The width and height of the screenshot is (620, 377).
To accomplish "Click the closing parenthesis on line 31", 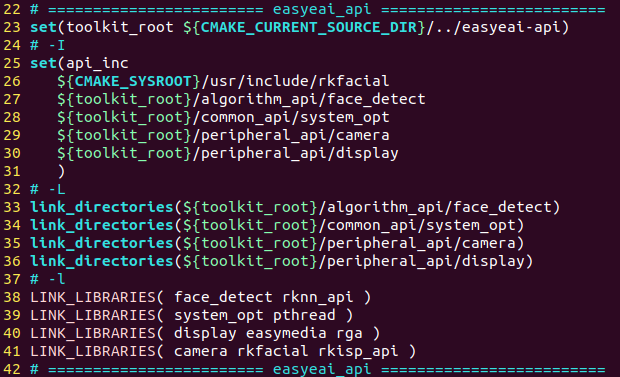I will pos(61,171).
